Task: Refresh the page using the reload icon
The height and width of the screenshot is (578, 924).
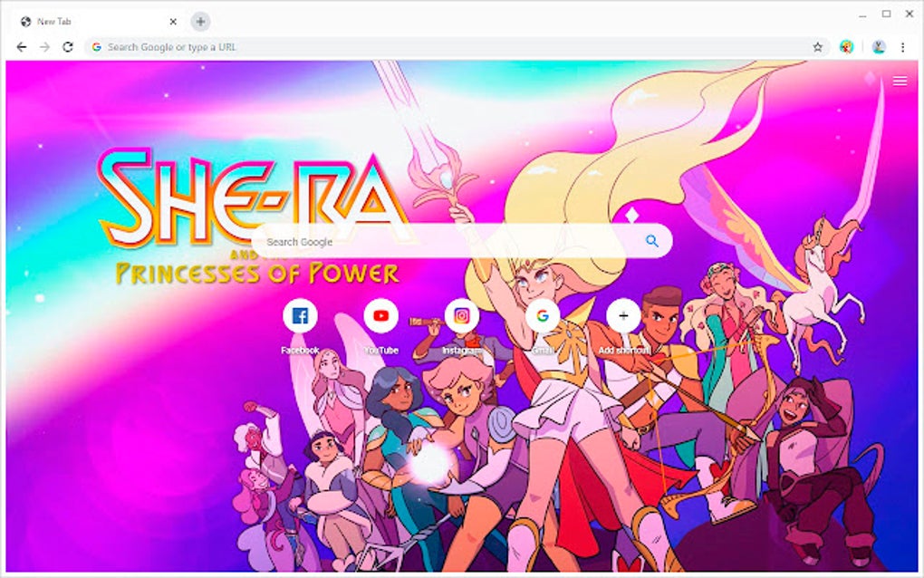Action: pos(67,46)
